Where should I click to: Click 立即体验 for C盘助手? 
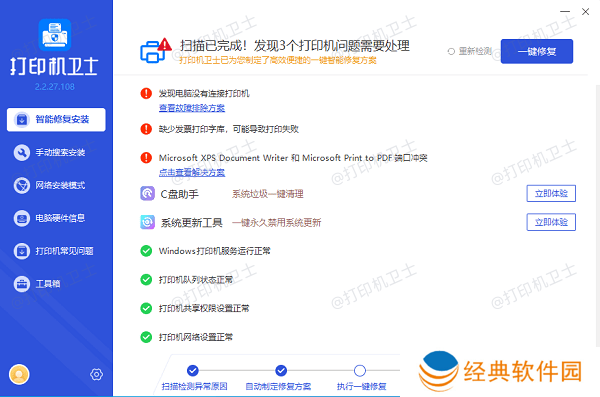tap(551, 193)
